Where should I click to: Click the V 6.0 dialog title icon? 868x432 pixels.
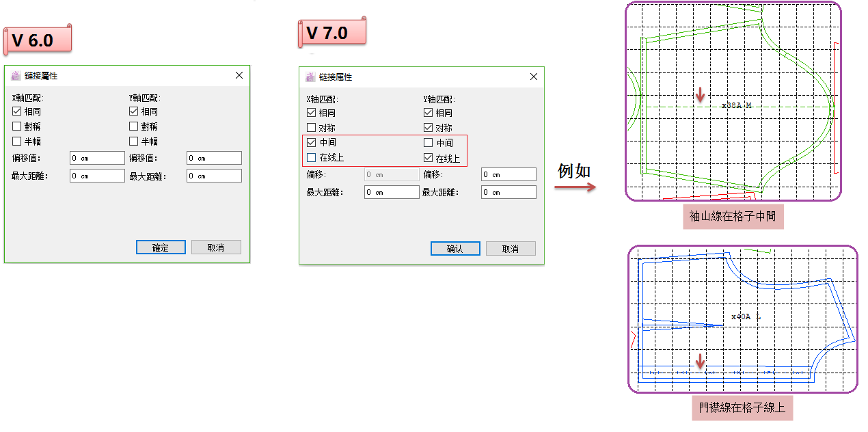16,76
